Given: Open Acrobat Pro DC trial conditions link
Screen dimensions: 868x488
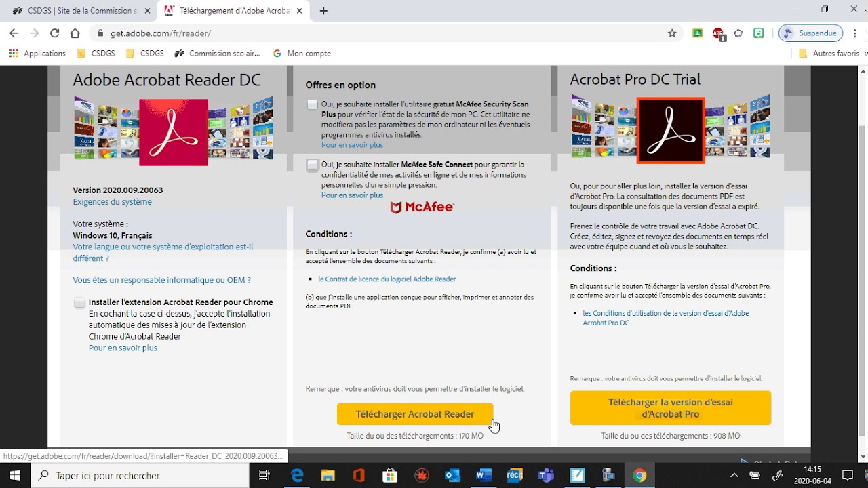Looking at the screenshot, I should (x=666, y=318).
